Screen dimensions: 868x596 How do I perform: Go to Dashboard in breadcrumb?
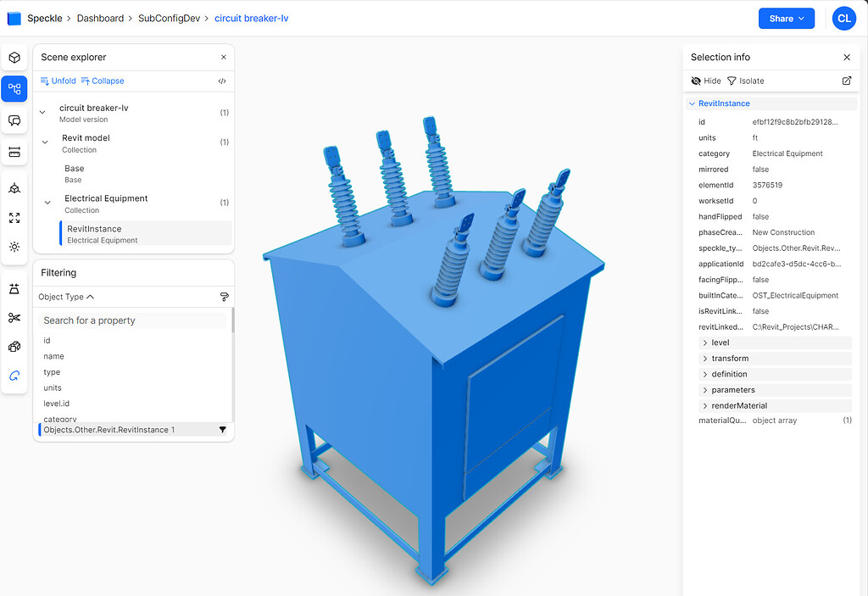[100, 18]
